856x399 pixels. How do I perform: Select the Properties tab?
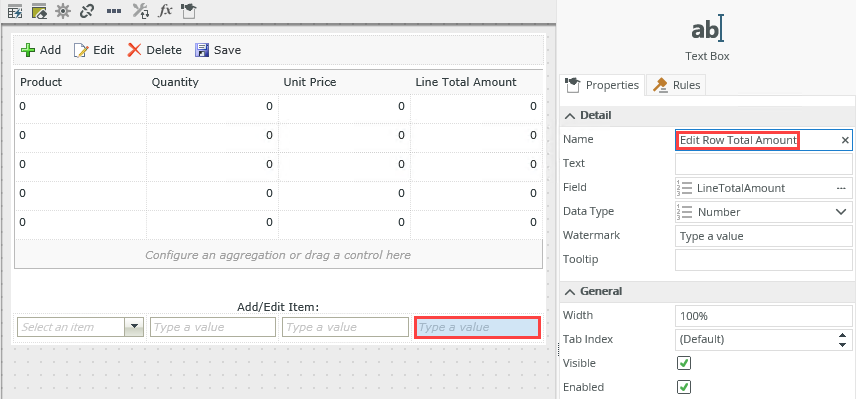tap(602, 85)
